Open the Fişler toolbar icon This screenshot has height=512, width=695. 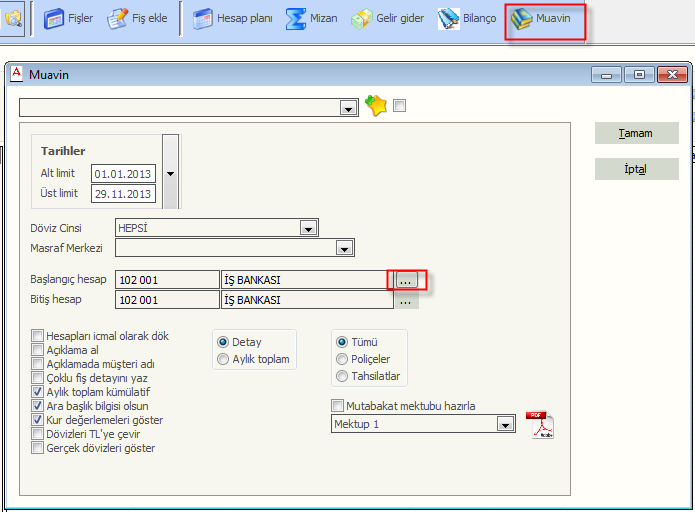coord(55,18)
